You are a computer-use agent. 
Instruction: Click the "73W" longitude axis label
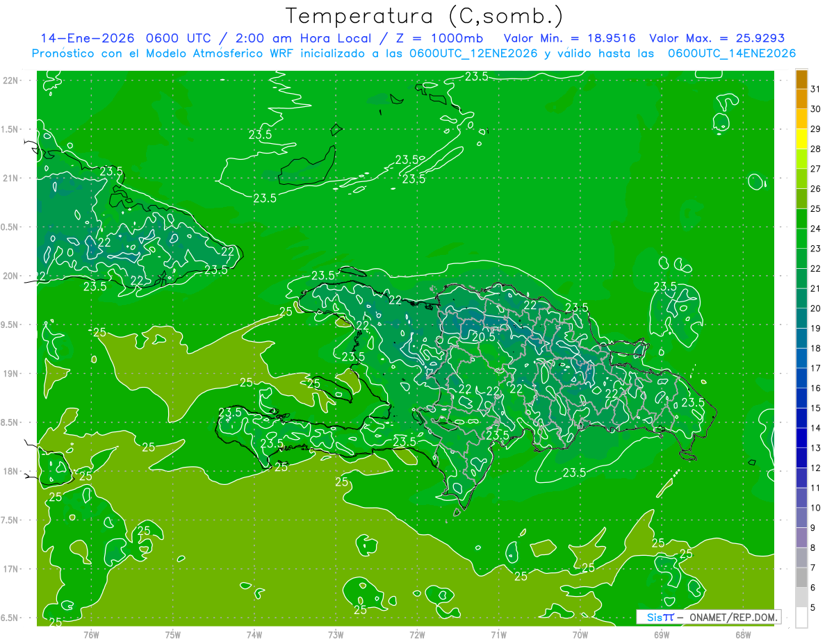(336, 634)
